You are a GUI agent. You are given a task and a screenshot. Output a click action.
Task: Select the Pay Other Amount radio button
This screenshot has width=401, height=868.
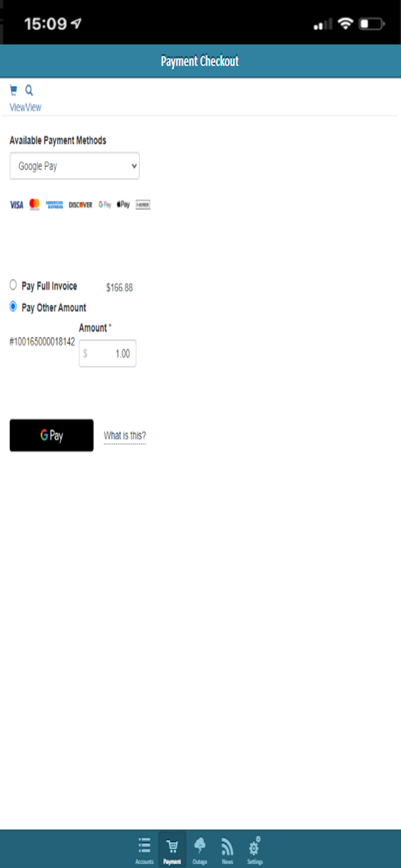13,306
